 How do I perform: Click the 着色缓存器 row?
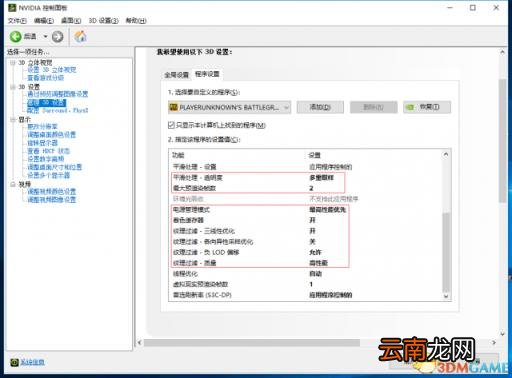coord(305,220)
